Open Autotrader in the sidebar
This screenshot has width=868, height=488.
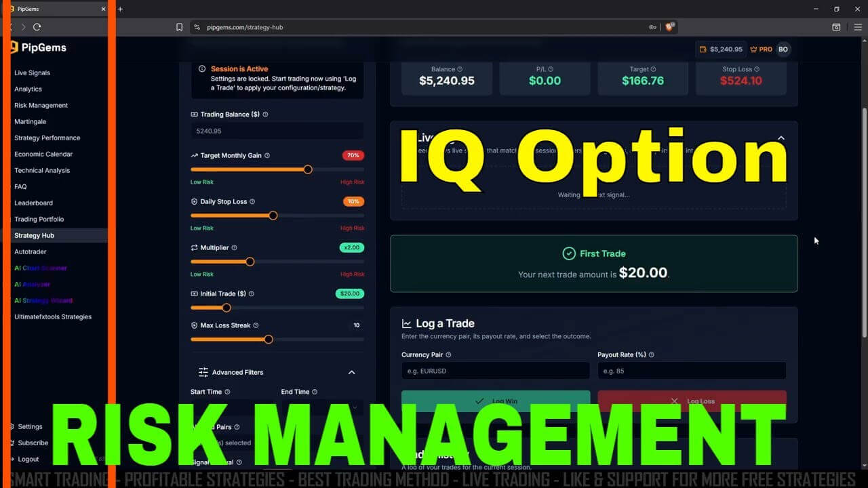[x=31, y=251]
